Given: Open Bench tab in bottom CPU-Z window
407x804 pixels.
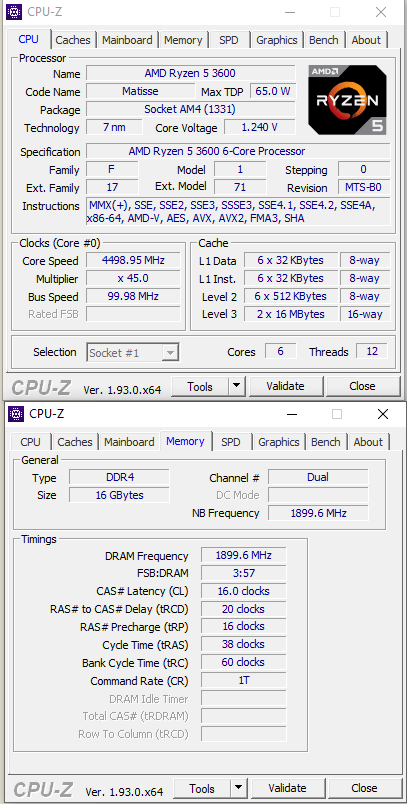Looking at the screenshot, I should (x=325, y=442).
